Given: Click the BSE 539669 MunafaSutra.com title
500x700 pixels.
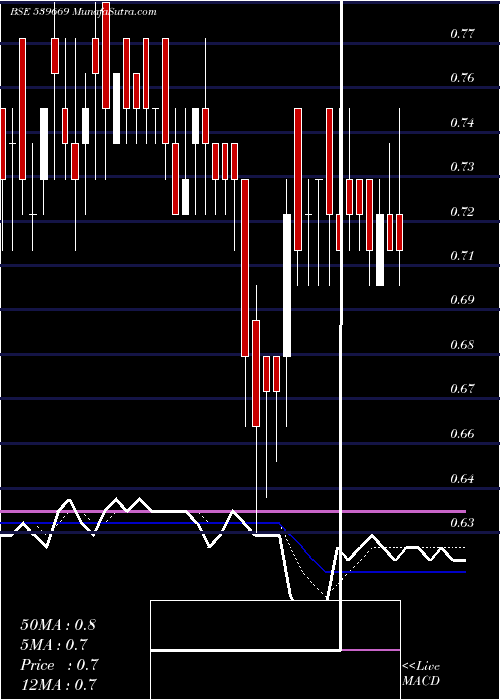Looking at the screenshot, I should (x=83, y=12).
